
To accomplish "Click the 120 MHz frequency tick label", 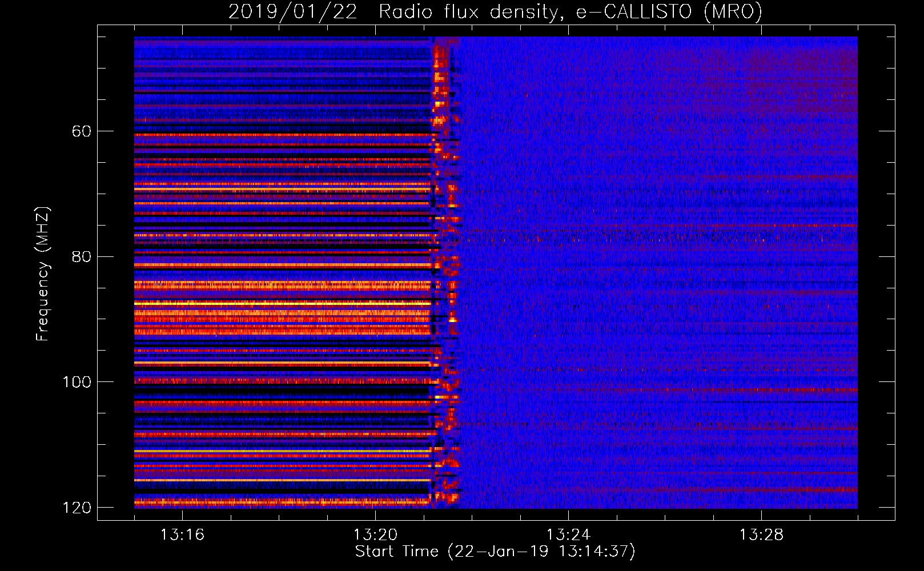I will pos(77,507).
